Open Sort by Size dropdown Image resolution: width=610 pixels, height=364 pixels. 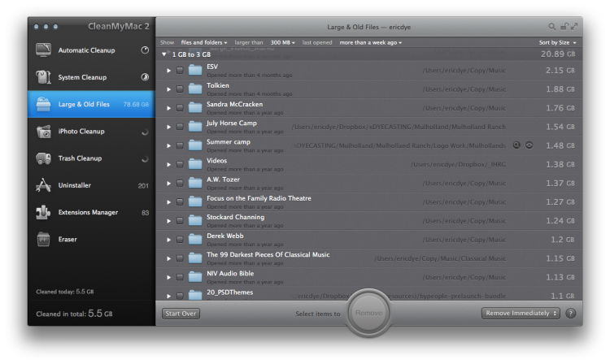[557, 42]
